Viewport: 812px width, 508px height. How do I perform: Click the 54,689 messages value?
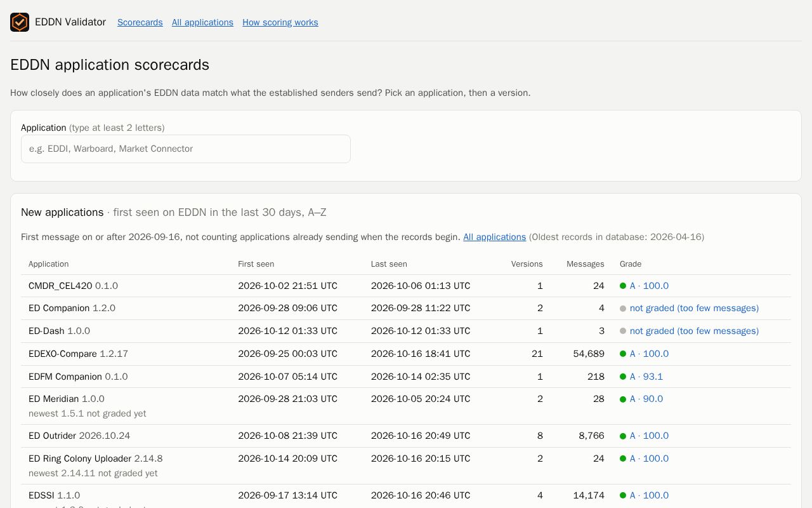(589, 354)
